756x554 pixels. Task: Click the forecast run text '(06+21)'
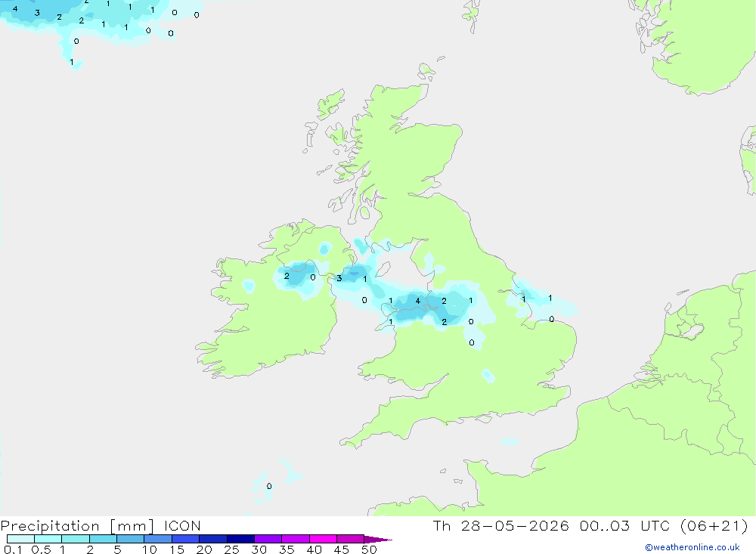coord(714,525)
